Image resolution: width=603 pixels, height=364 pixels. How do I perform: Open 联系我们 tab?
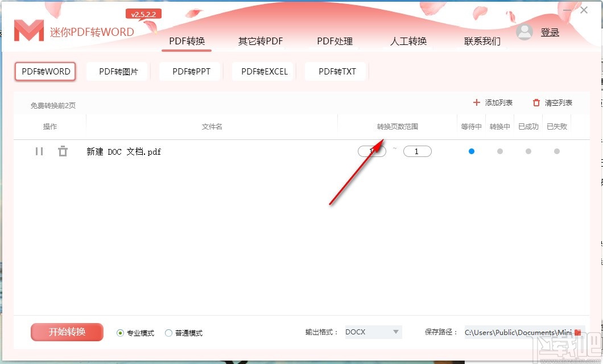pyautogui.click(x=482, y=41)
